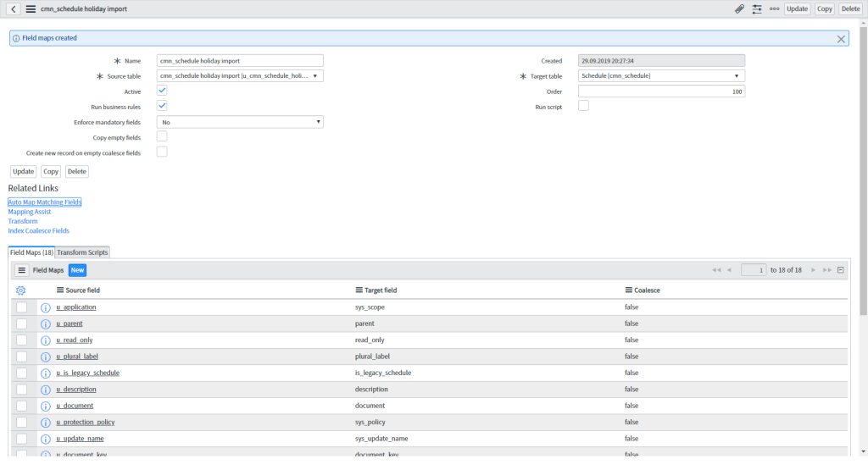Expand the Target table dropdown

661,76
